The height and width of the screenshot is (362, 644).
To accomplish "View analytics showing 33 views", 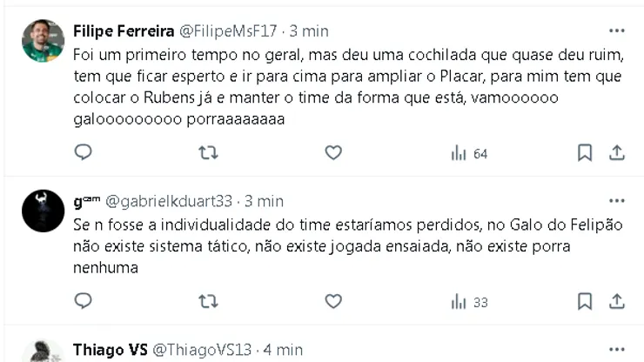I will (469, 303).
